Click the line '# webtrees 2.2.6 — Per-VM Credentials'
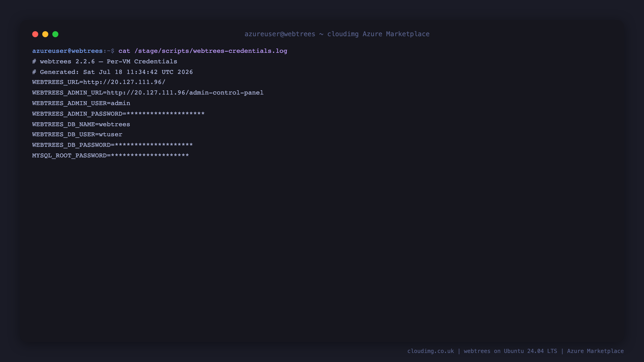Image resolution: width=644 pixels, height=362 pixels. [105, 61]
